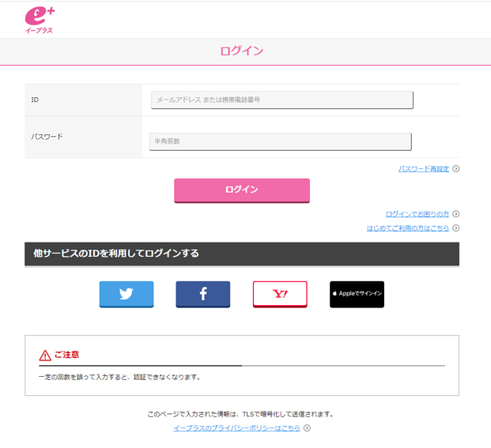Focus the パスワード input field

(x=280, y=141)
